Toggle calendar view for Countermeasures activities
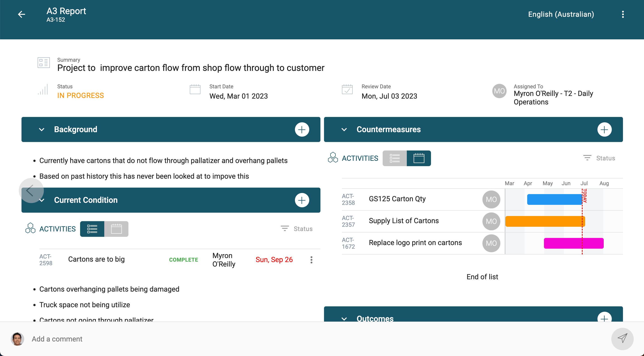Viewport: 644px width, 356px height. 419,158
